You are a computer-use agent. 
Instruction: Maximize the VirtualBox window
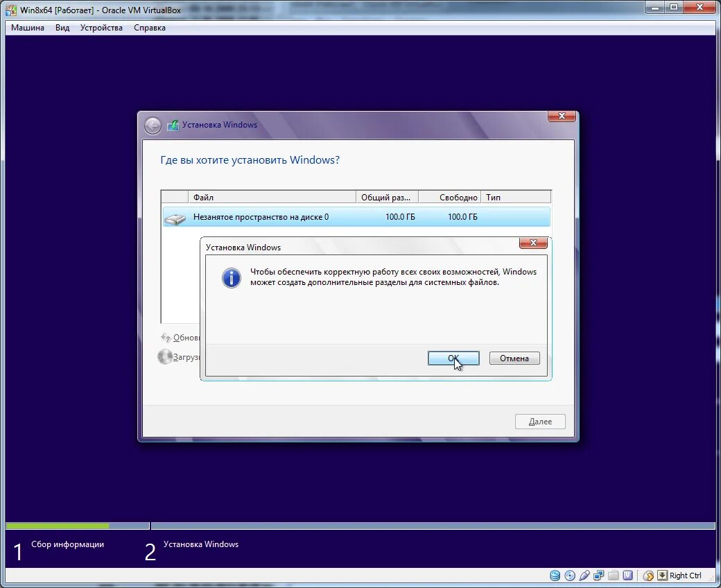coord(674,8)
